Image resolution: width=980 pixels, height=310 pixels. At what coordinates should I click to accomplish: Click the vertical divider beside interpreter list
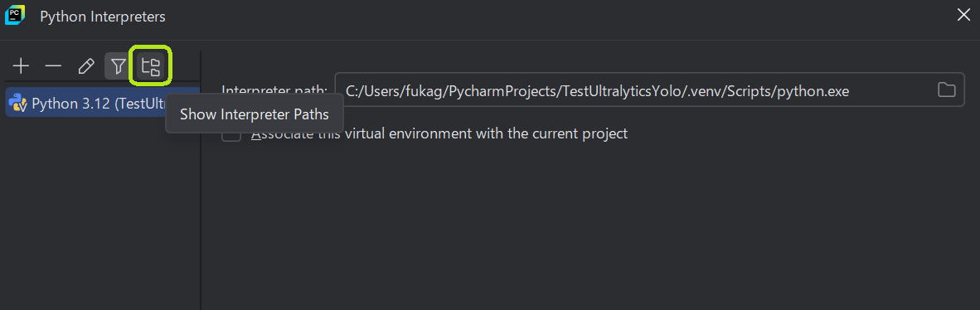tap(201, 182)
